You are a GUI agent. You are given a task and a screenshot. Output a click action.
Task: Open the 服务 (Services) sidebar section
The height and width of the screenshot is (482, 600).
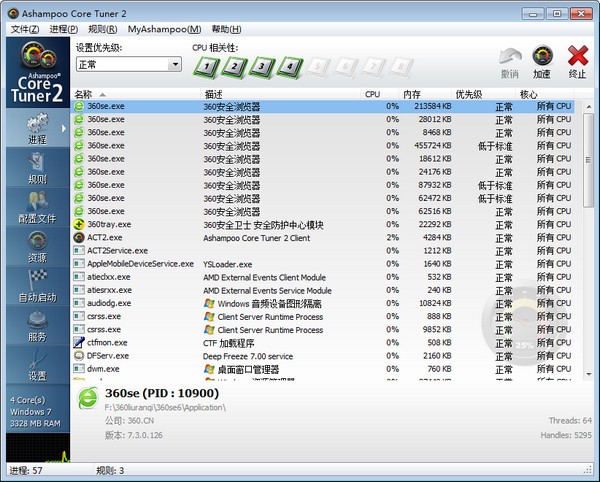(x=38, y=325)
